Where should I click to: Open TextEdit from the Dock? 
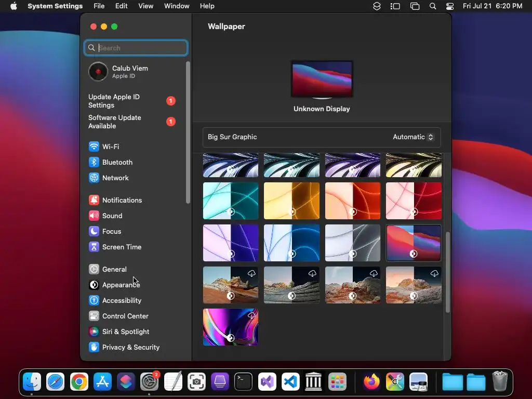tap(173, 382)
